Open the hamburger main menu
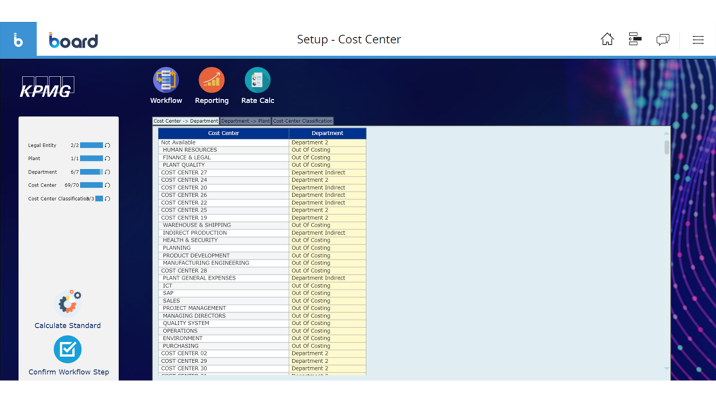 tap(698, 40)
